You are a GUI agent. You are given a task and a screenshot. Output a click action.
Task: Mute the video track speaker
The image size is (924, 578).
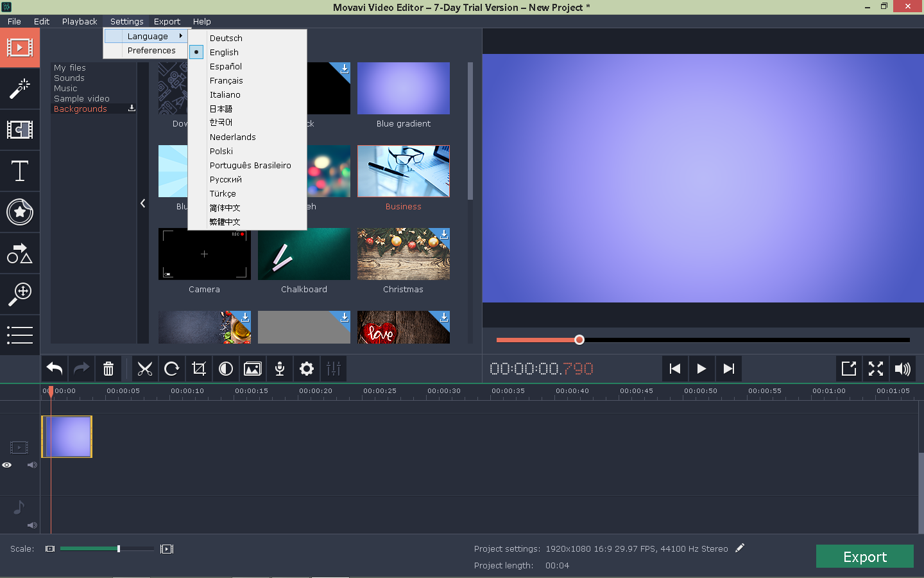click(x=32, y=465)
